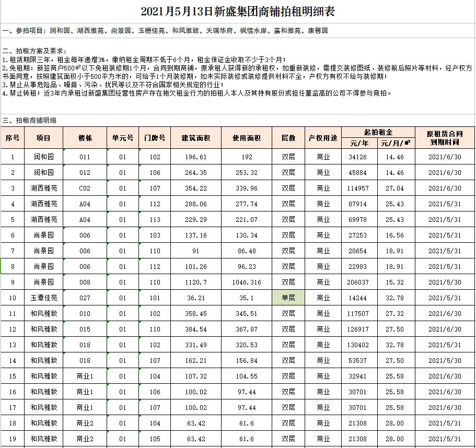Click the green highlighted 单层 cell
This screenshot has height=448, width=476.
(288, 298)
